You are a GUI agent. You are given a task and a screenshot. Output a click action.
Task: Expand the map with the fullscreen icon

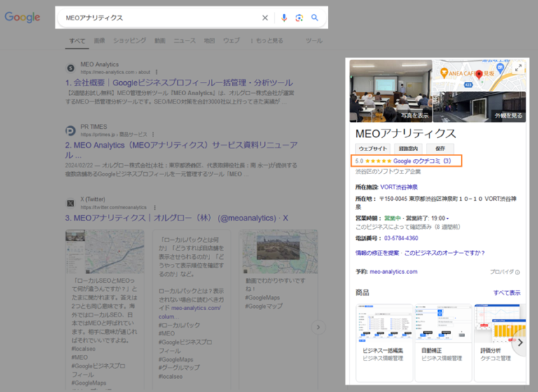point(518,68)
